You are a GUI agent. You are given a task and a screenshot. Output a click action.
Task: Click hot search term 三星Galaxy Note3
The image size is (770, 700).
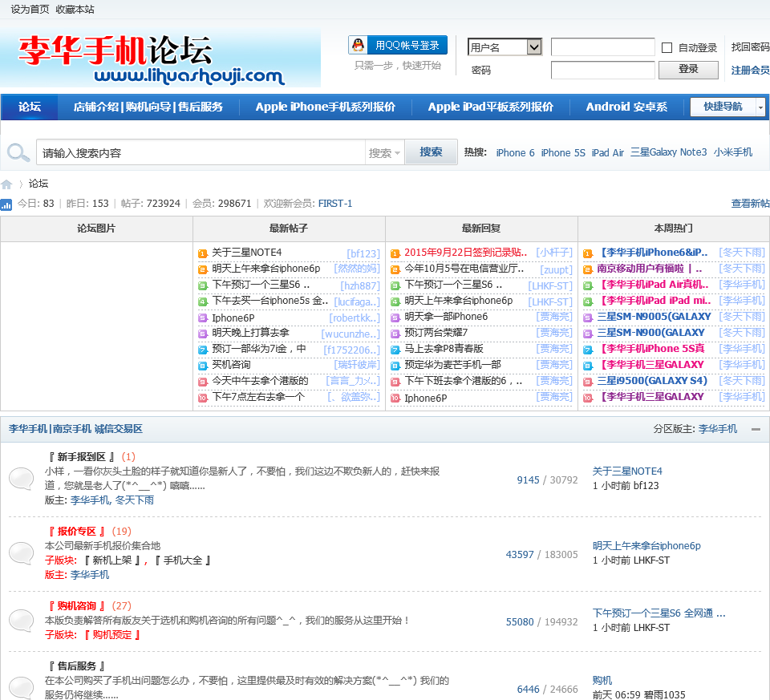coord(668,152)
